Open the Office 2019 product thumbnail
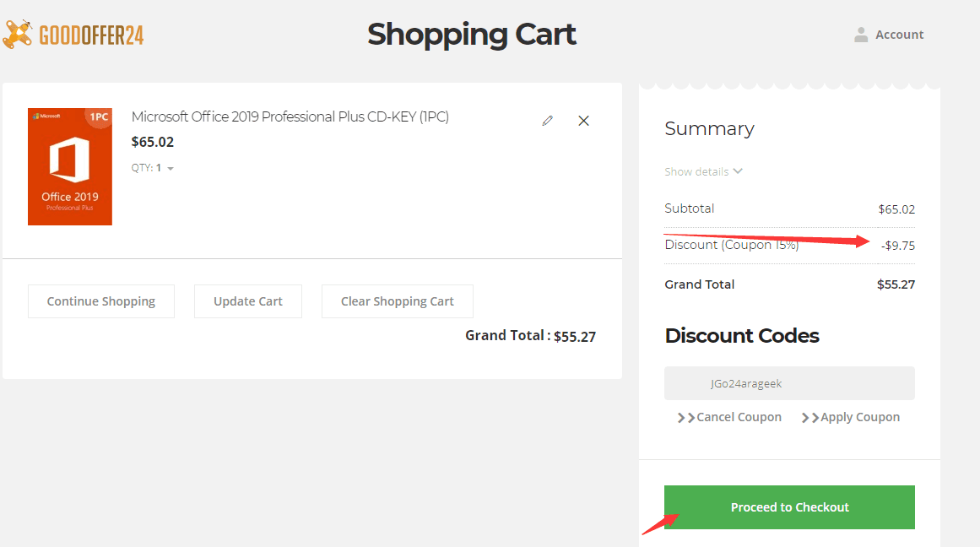 pyautogui.click(x=70, y=166)
